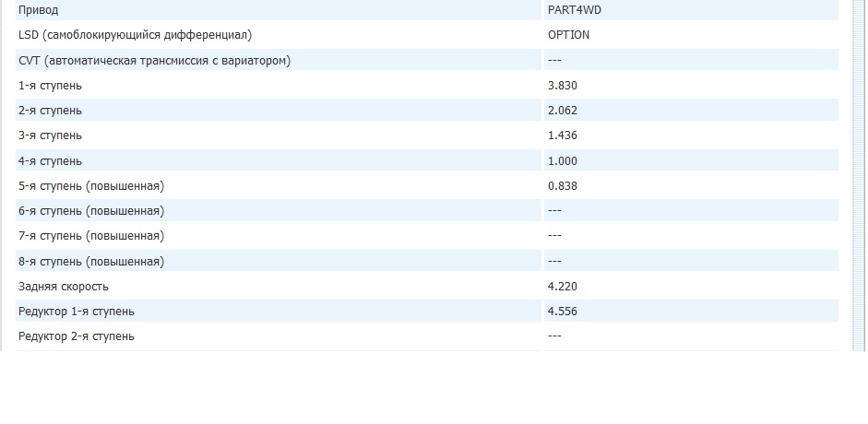Viewport: 868px width, 424px height.
Task: Select '5-я ступень (повышенная)' label
Action: [91, 186]
